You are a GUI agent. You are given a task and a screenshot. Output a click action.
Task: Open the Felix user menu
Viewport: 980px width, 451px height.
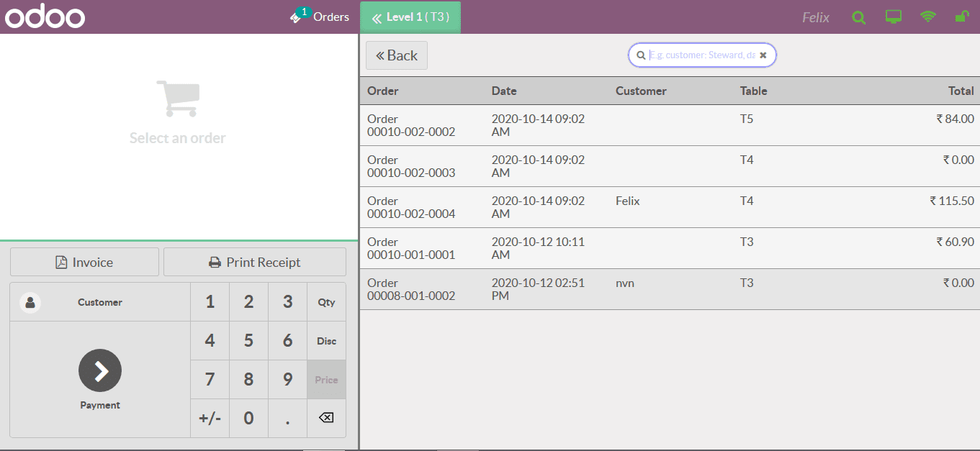(x=814, y=17)
